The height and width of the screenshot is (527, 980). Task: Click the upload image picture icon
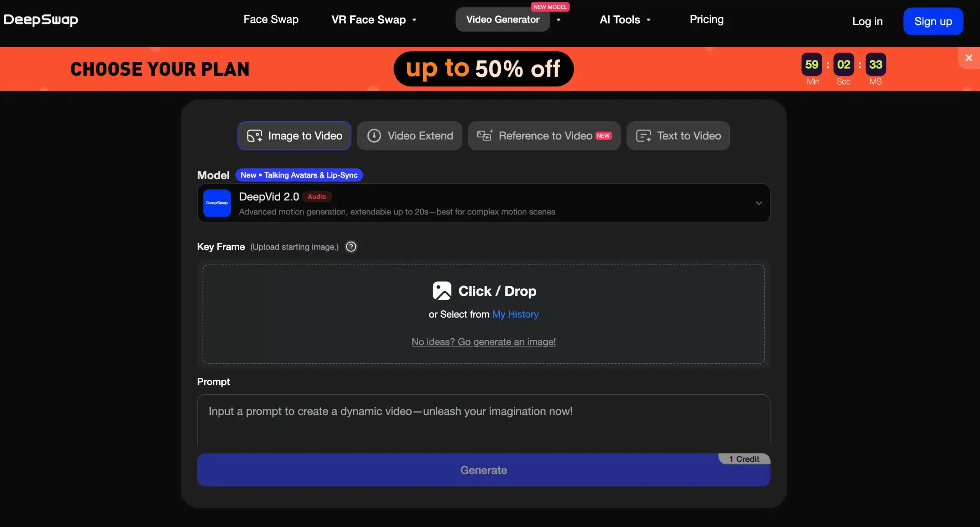[442, 291]
